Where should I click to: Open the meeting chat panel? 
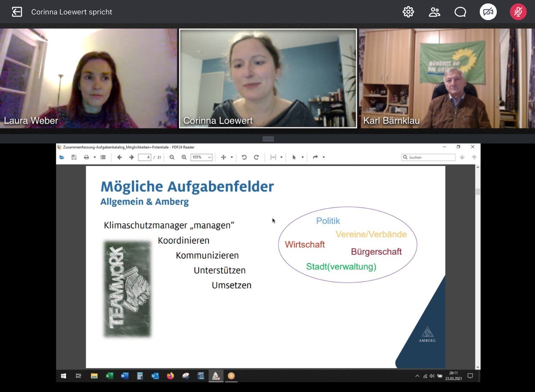coord(460,12)
